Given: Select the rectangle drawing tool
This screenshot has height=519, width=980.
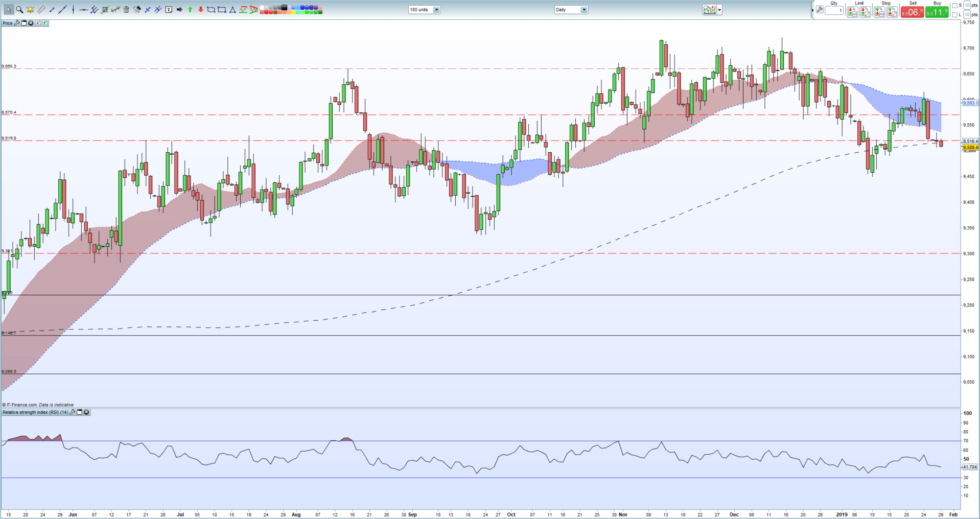Looking at the screenshot, I should click(222, 9).
